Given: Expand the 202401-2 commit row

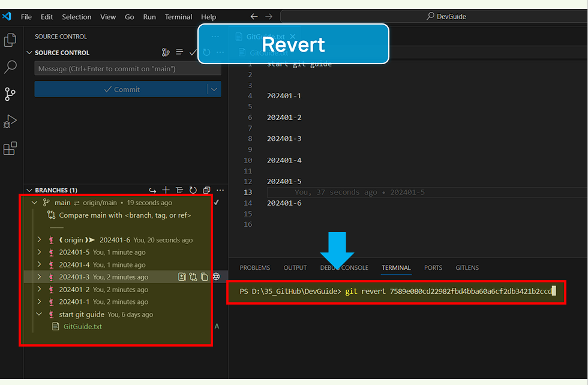Looking at the screenshot, I should 39,289.
